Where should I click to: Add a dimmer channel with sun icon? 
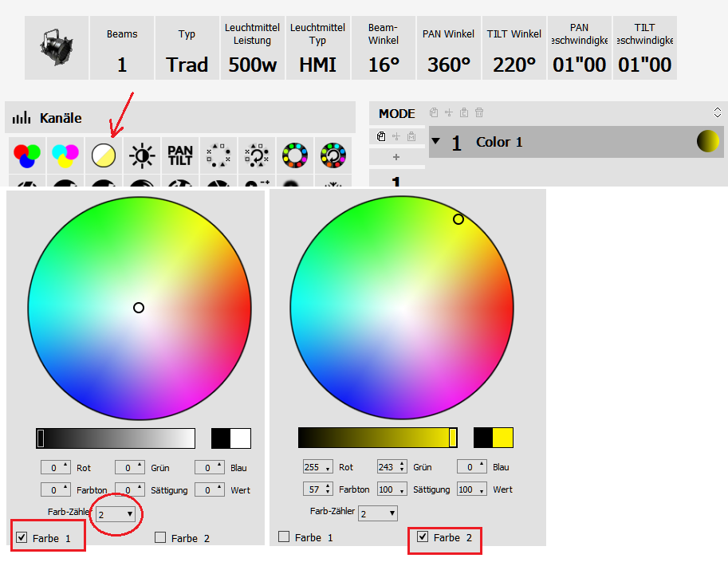tap(142, 155)
